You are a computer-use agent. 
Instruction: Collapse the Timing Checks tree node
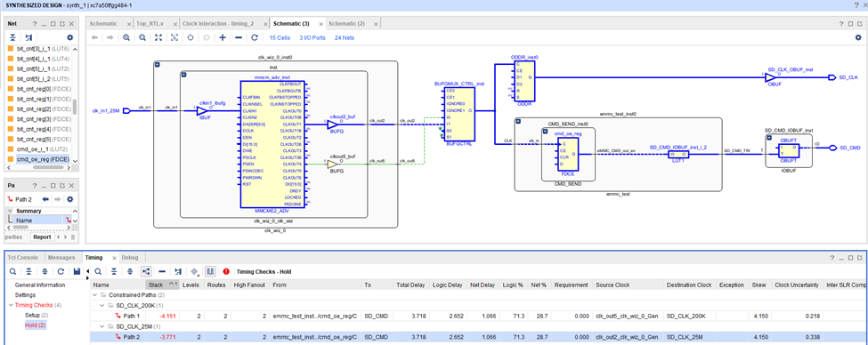click(11, 305)
